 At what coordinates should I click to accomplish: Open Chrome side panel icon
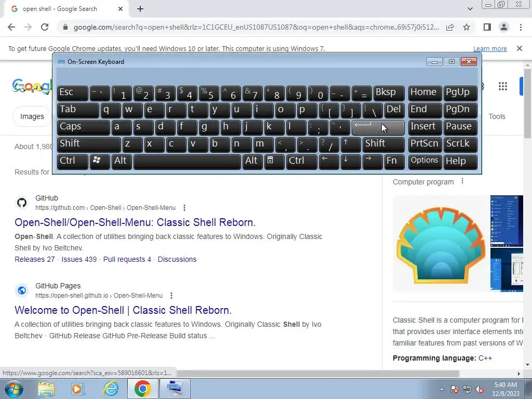click(x=487, y=27)
